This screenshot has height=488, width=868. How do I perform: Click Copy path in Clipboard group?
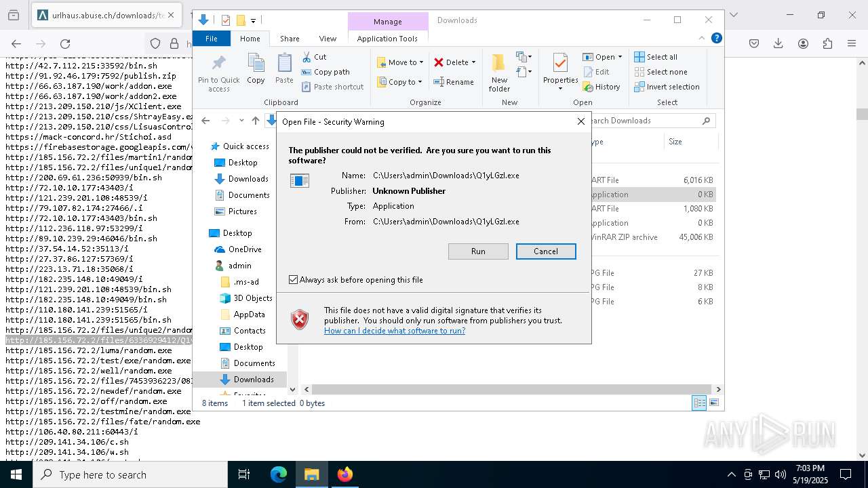coord(325,72)
